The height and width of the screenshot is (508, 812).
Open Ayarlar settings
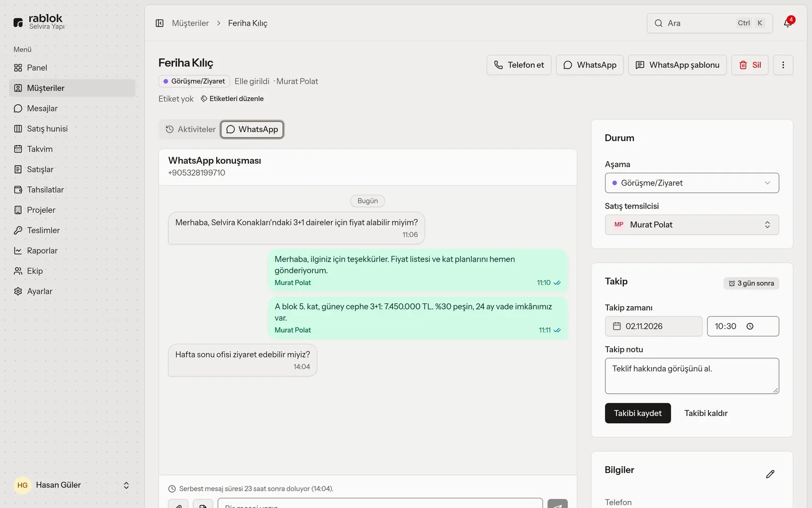pos(72,291)
